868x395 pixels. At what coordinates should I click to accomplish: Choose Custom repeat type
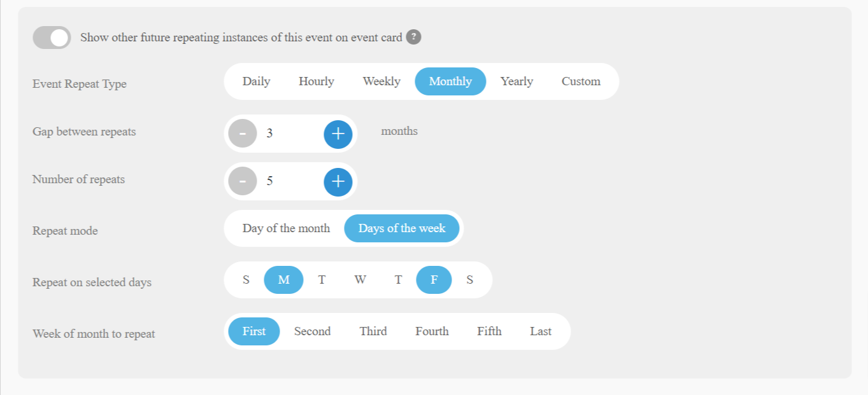click(581, 81)
